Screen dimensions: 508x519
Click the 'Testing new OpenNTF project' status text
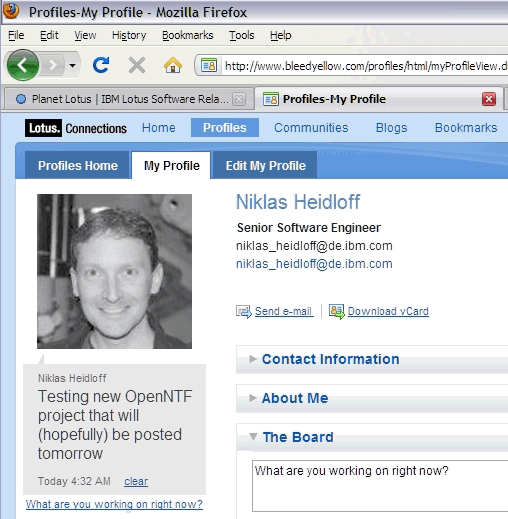point(115,425)
